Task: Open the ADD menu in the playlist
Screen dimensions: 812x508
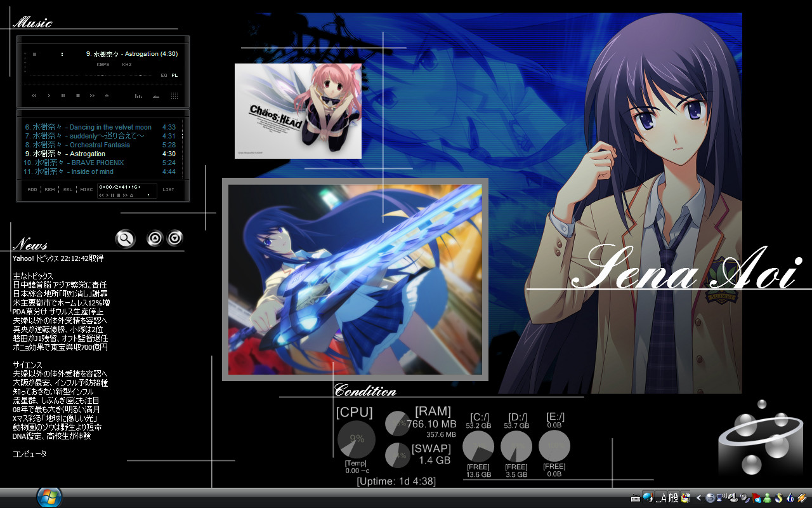Action: click(x=32, y=189)
